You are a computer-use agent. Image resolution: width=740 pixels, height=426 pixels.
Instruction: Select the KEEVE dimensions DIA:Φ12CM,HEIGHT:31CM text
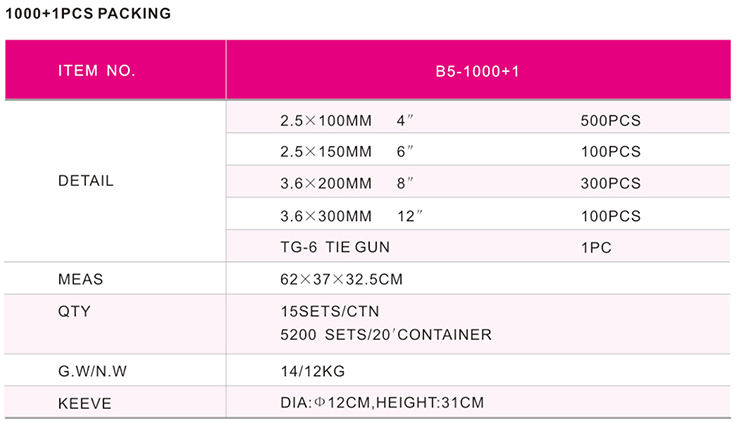383,404
